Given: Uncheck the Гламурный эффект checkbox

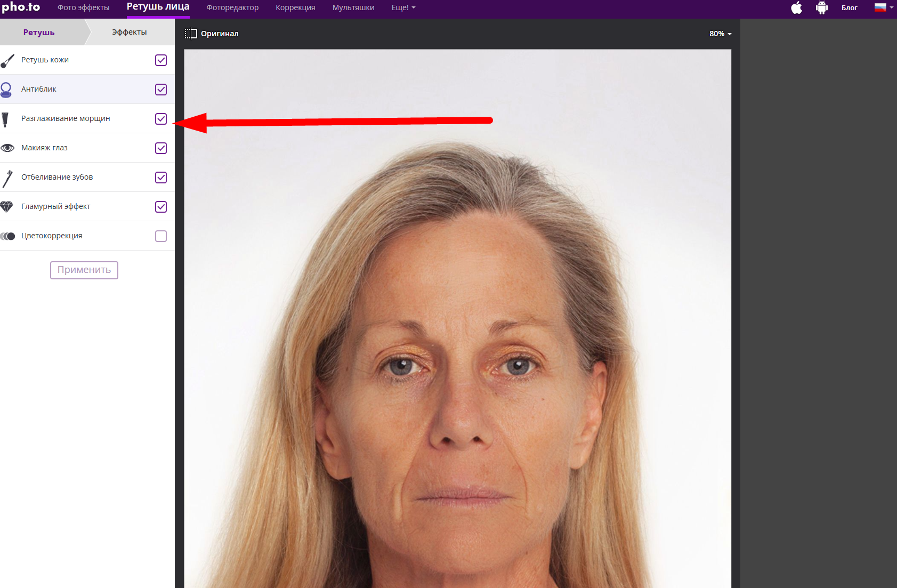Looking at the screenshot, I should [161, 207].
